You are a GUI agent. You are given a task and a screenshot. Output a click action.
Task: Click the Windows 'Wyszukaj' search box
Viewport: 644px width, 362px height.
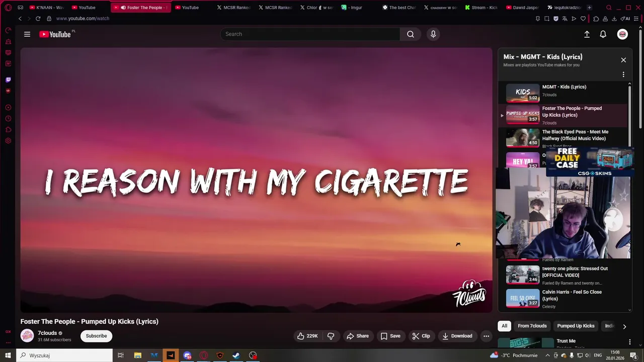click(x=64, y=355)
